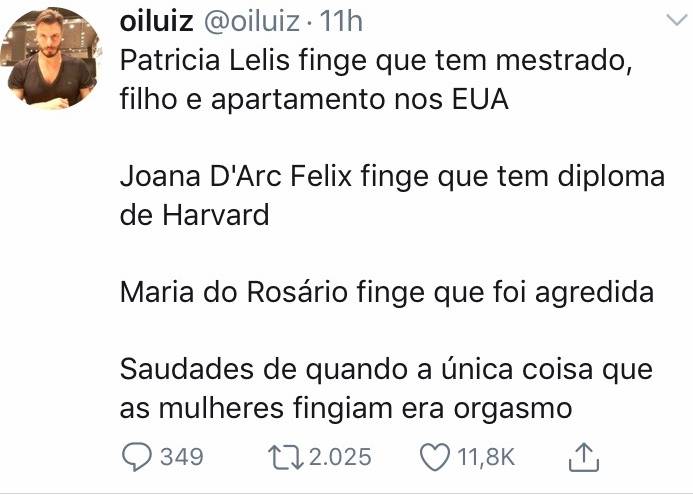This screenshot has width=693, height=495.
Task: Click the word orgasmo ending the tweet
Action: pyautogui.click(x=513, y=410)
